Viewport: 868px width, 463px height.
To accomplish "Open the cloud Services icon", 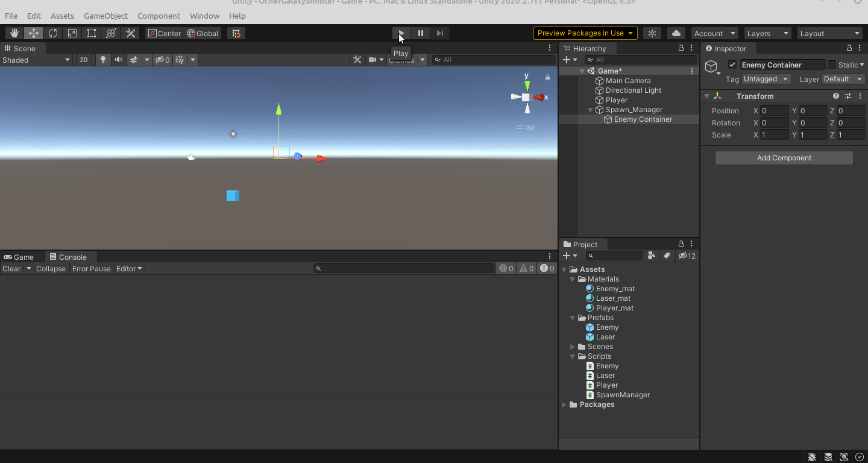I will (x=676, y=33).
